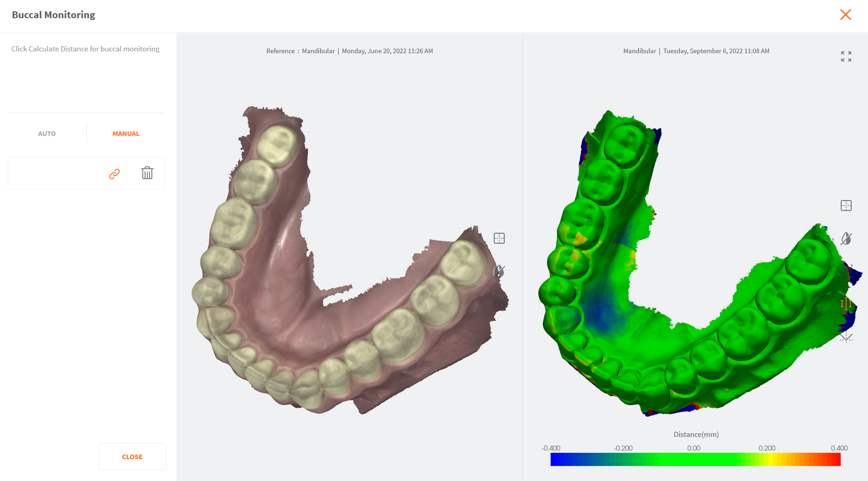Expand the comparison view to fullscreen
The height and width of the screenshot is (481, 868).
pos(846,56)
